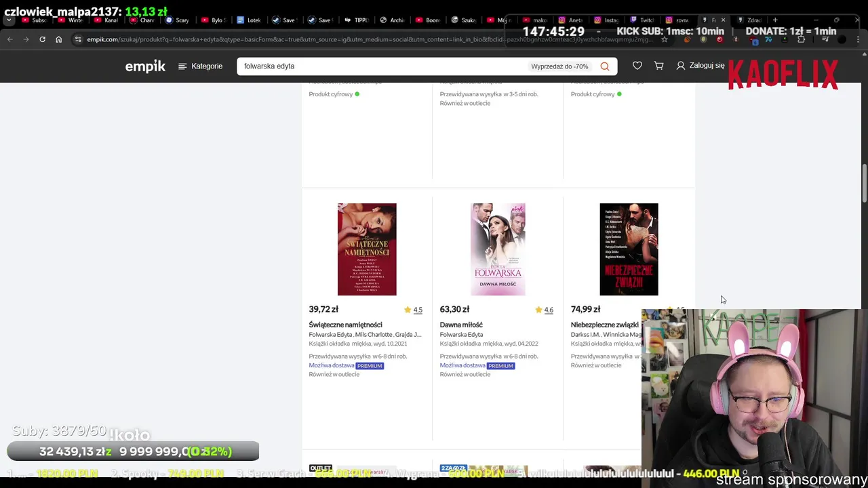Click Zaloguj się to log in
The image size is (868, 488).
point(701,66)
